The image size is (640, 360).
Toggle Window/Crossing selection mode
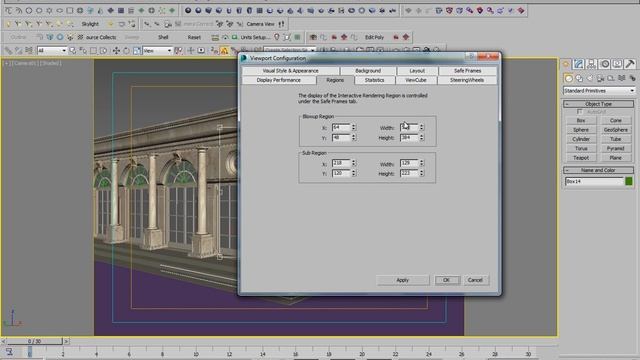104,51
